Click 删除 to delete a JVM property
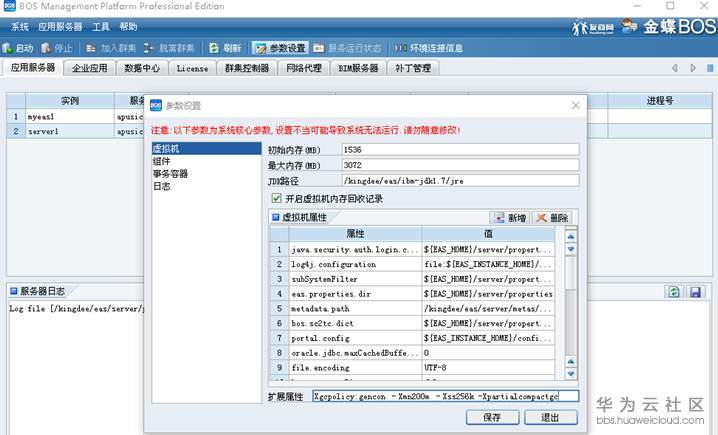 coord(552,218)
